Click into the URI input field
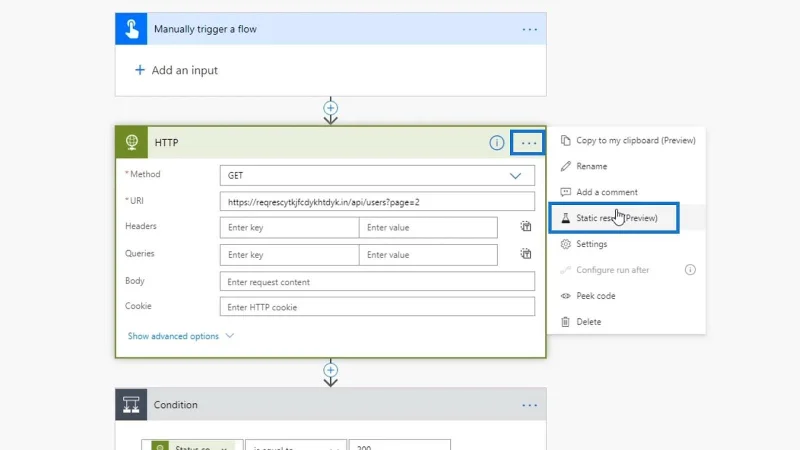This screenshot has height=450, width=800. pyautogui.click(x=377, y=202)
